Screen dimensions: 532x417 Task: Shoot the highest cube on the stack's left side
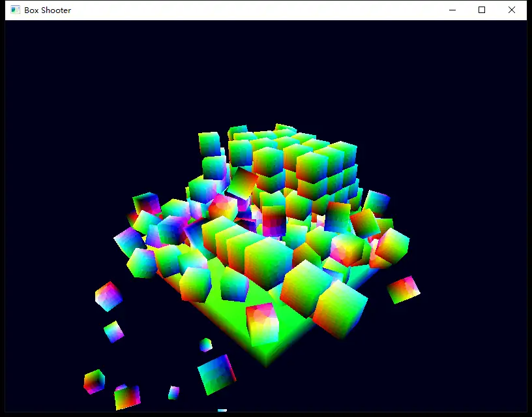(x=209, y=144)
